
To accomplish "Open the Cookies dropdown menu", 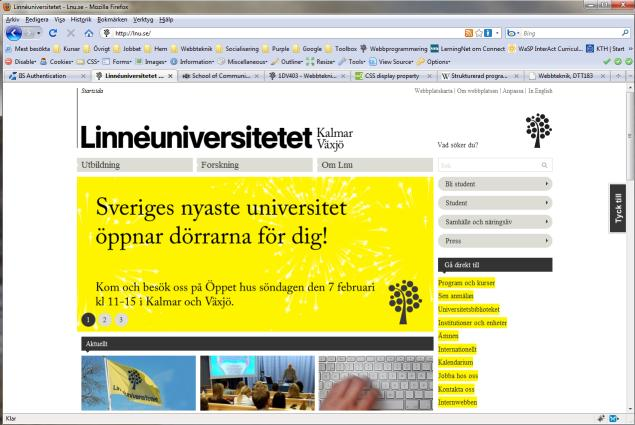I will [57, 62].
